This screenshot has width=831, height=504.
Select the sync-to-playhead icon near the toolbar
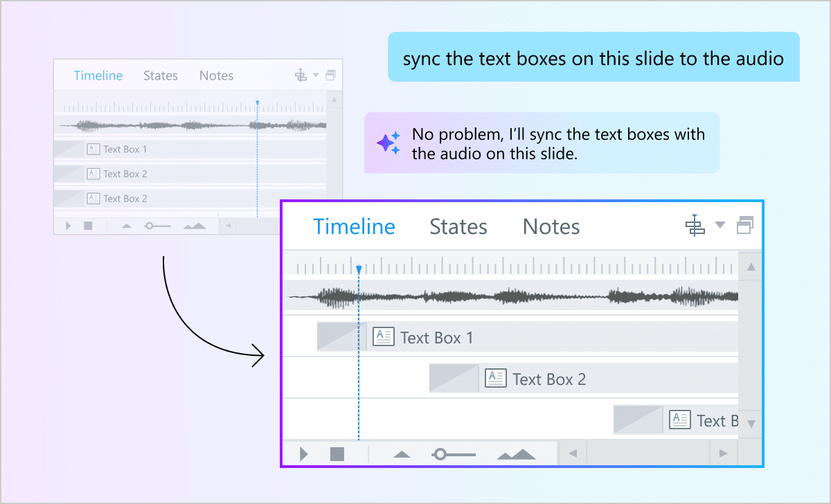pyautogui.click(x=696, y=225)
